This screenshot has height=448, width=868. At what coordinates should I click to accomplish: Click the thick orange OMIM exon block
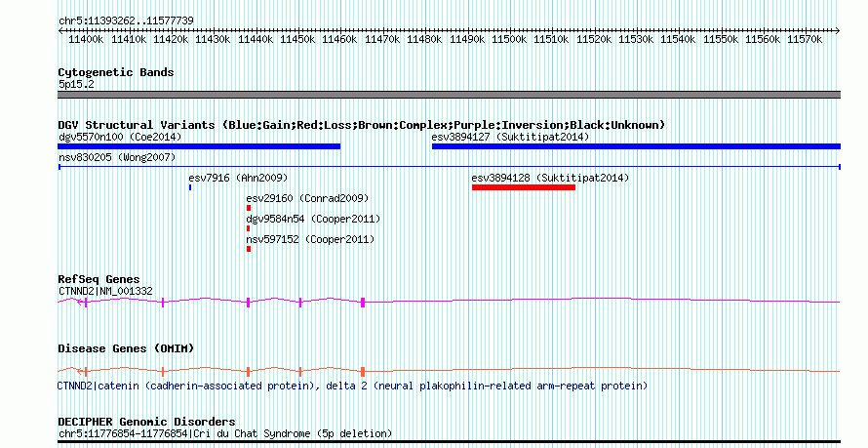[363, 372]
